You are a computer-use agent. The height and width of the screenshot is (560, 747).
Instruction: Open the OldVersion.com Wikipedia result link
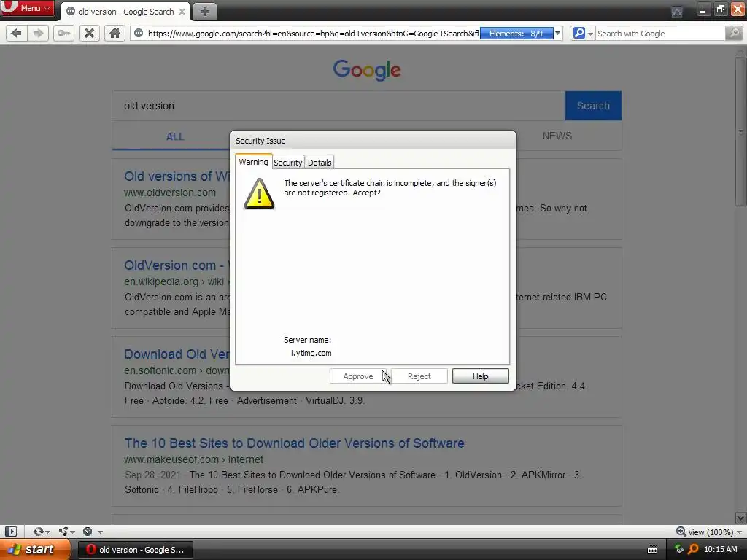[177, 265]
